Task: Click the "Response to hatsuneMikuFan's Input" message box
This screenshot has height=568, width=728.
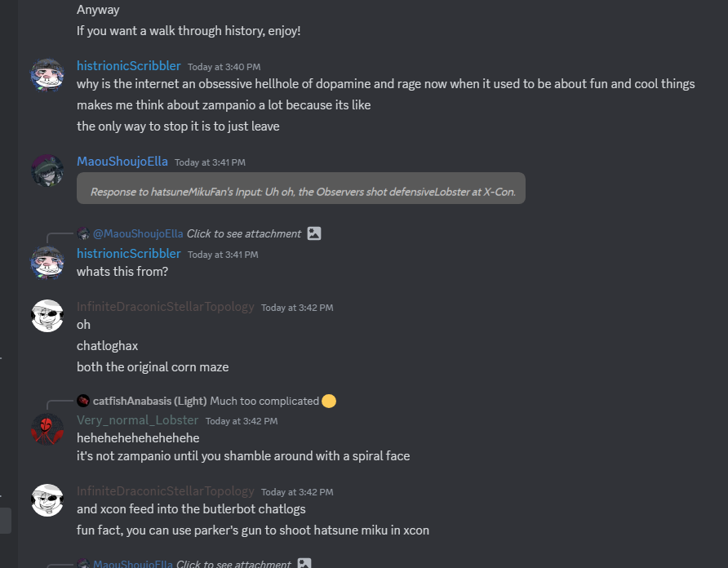Action: [x=301, y=192]
